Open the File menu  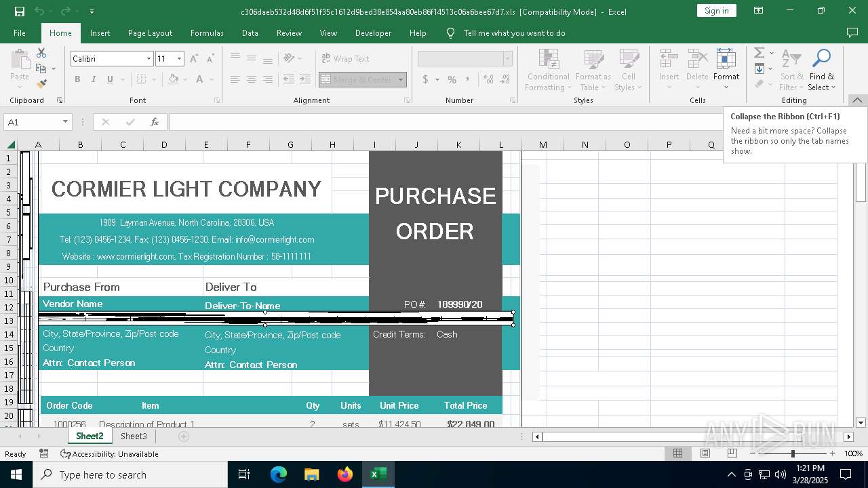point(20,33)
